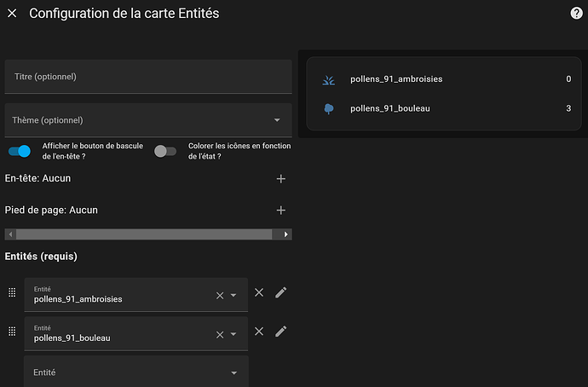Remove the pollens_91_bouleau entity row
This screenshot has height=387, width=588.
(259, 332)
